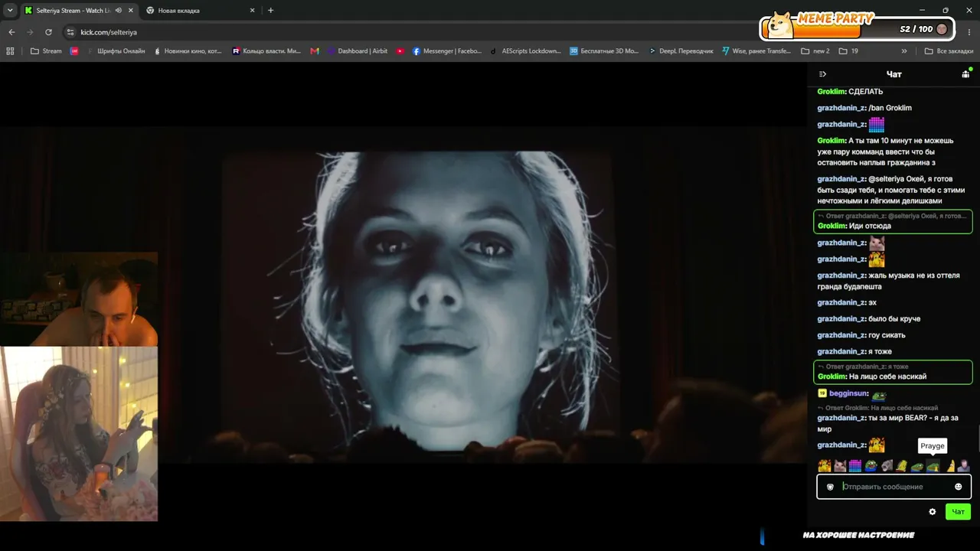Show more hidden bookmarks chevron
The height and width of the screenshot is (551, 980).
[x=904, y=51]
